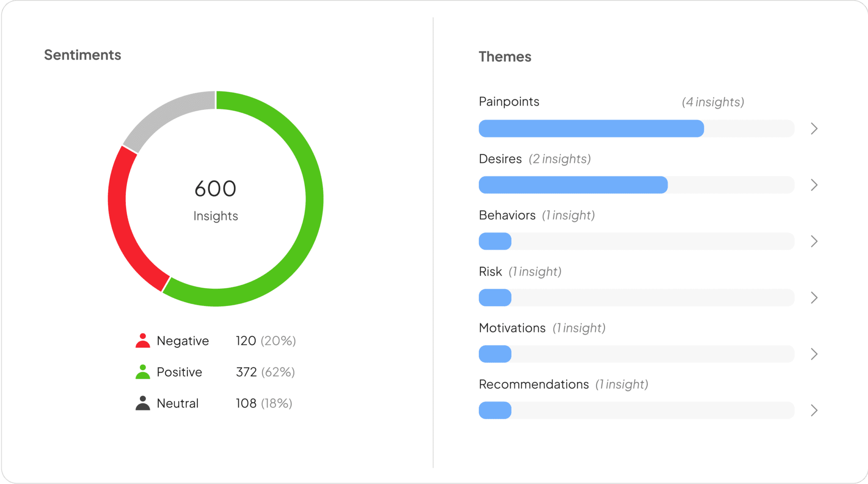Open the Motivations theme arrow
Viewport: 868px width, 484px height.
[x=814, y=354]
